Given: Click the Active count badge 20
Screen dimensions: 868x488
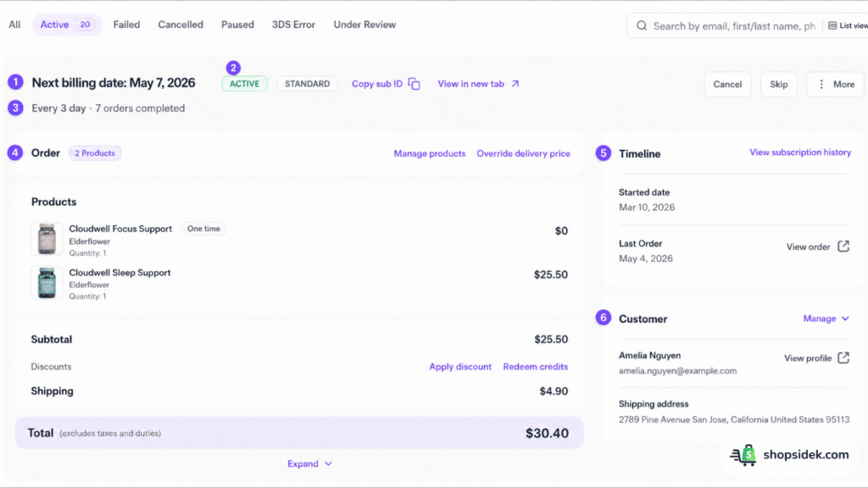Looking at the screenshot, I should pos(85,25).
